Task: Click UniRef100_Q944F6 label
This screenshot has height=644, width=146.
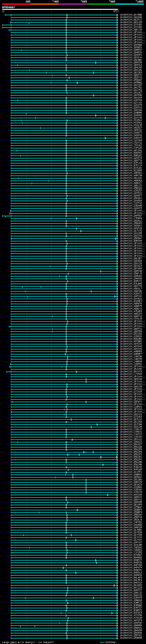Action: (x=131, y=55)
